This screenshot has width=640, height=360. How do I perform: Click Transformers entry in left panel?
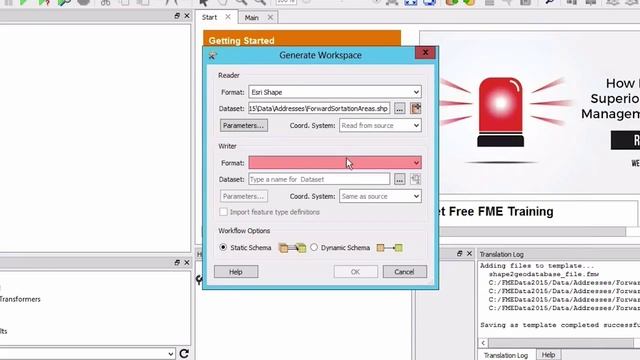(x=20, y=299)
